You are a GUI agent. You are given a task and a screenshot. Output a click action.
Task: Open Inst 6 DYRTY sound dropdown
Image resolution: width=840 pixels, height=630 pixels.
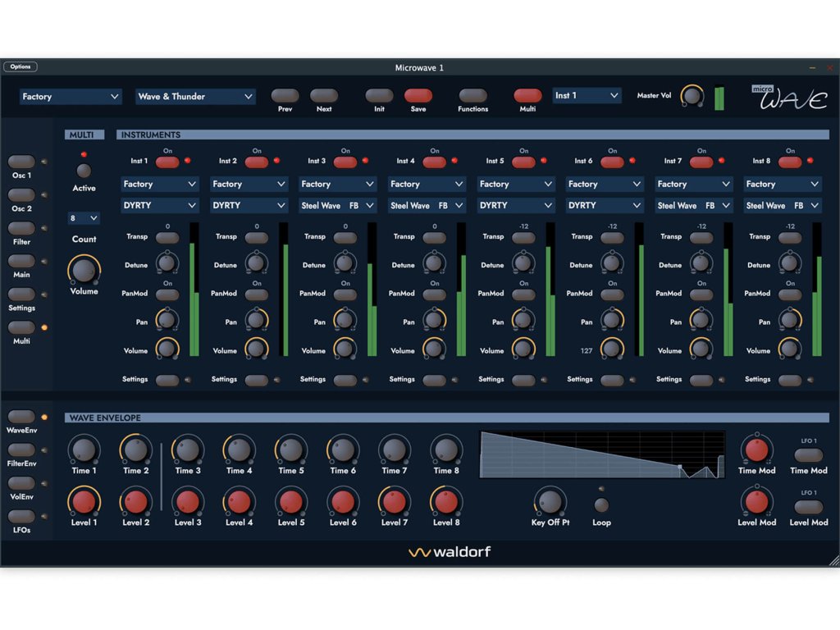click(605, 205)
